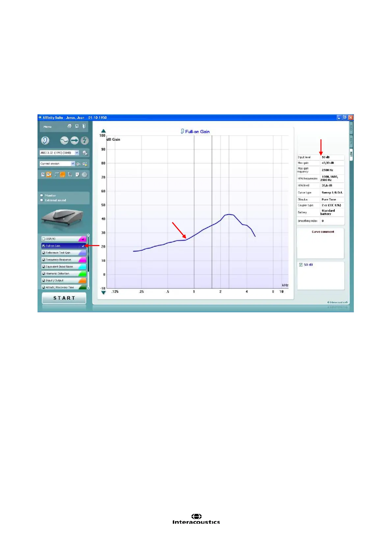
Task: Click the Coupler type value 2 cc (IEC 126)
Action: click(332, 205)
